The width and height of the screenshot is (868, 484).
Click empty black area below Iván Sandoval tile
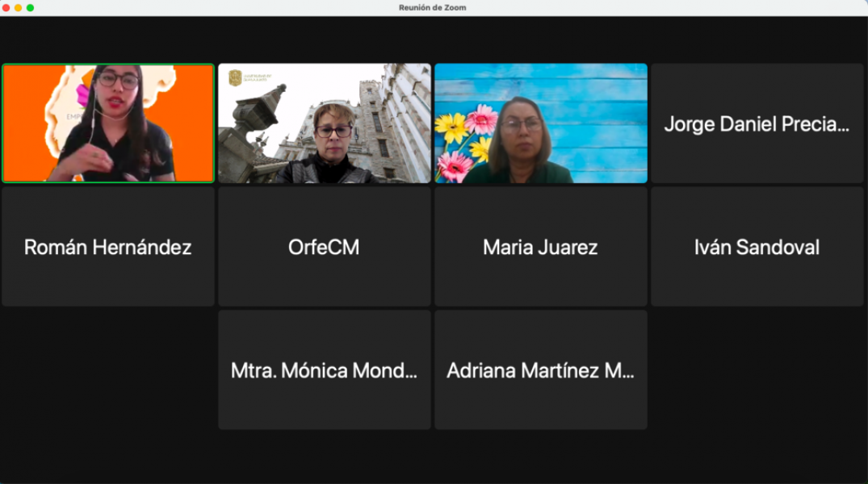point(757,370)
